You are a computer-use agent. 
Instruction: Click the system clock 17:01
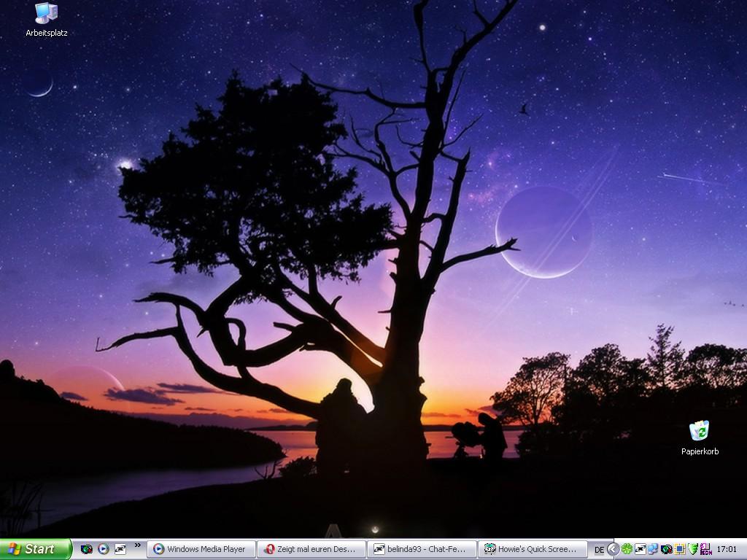click(727, 550)
